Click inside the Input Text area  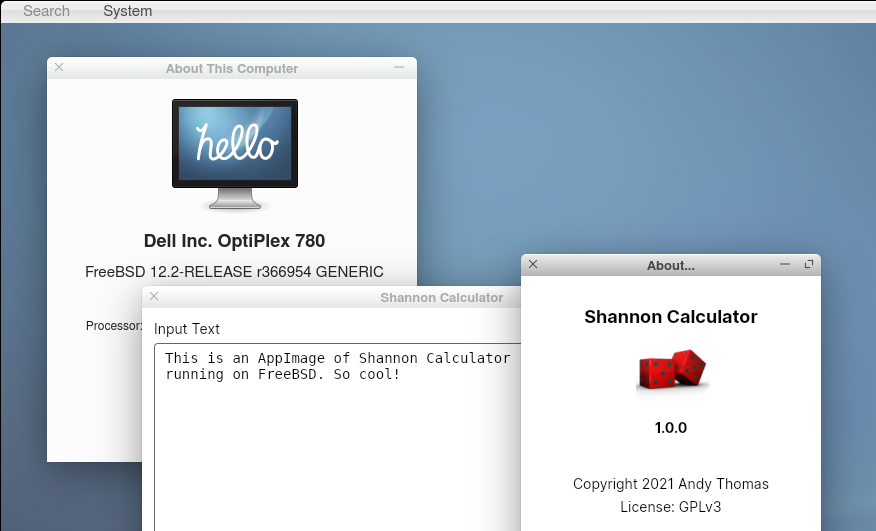pyautogui.click(x=337, y=437)
